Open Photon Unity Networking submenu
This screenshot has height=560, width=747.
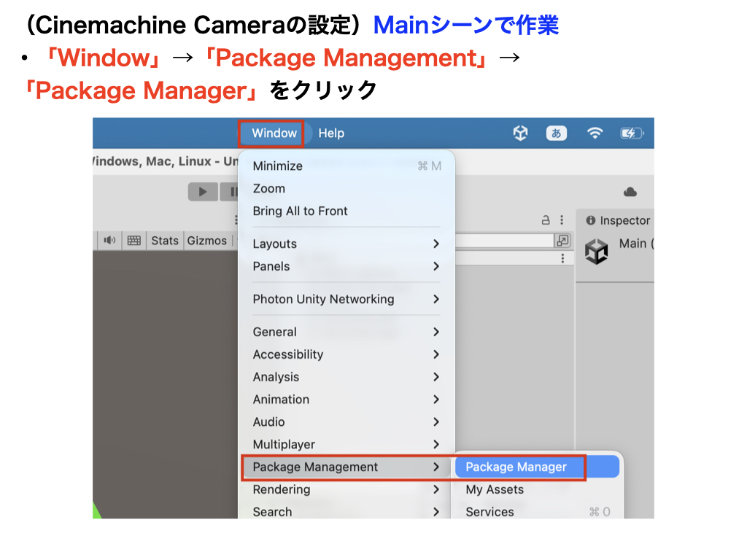347,299
